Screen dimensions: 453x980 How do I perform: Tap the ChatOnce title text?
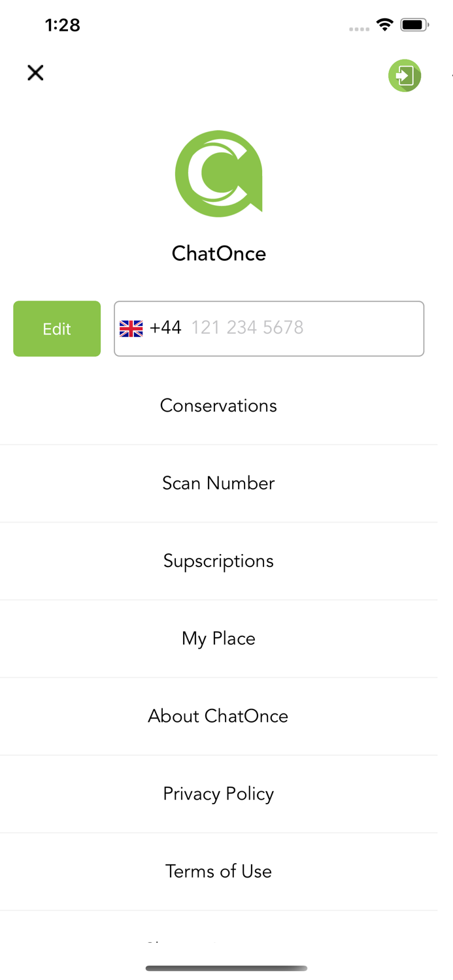pos(219,253)
